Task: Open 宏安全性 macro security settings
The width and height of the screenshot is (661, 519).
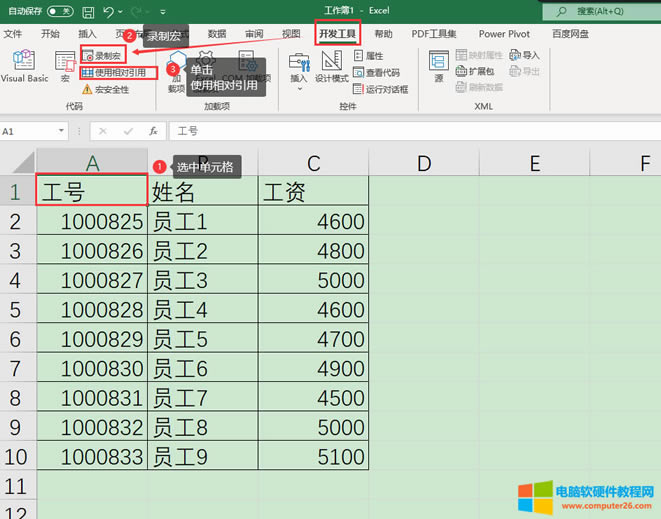Action: [105, 89]
